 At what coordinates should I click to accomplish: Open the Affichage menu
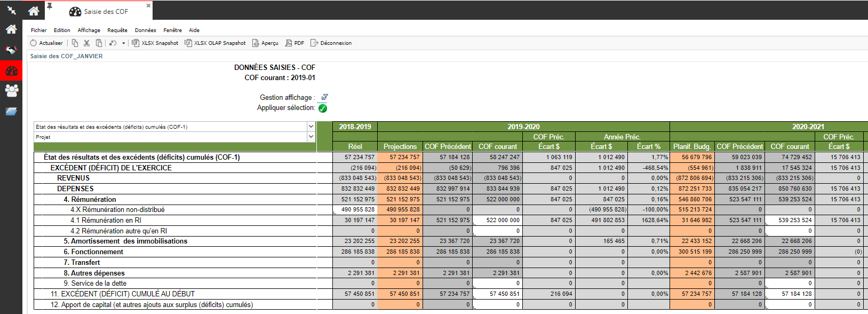(89, 30)
